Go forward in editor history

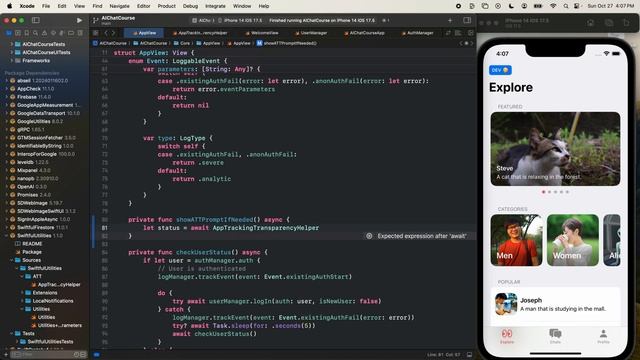click(113, 33)
